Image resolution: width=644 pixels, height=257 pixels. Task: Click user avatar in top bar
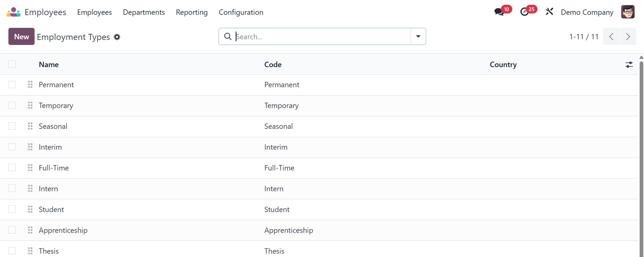click(x=628, y=12)
